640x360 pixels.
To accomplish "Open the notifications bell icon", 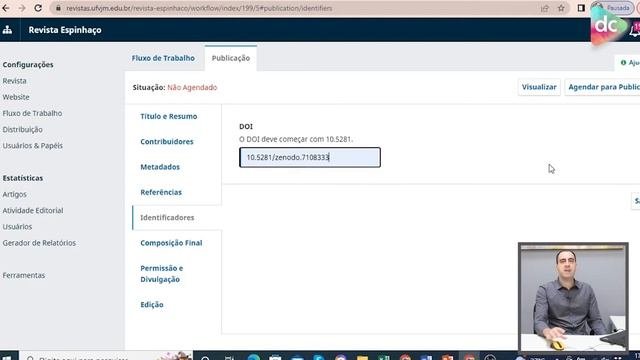I will click(635, 30).
